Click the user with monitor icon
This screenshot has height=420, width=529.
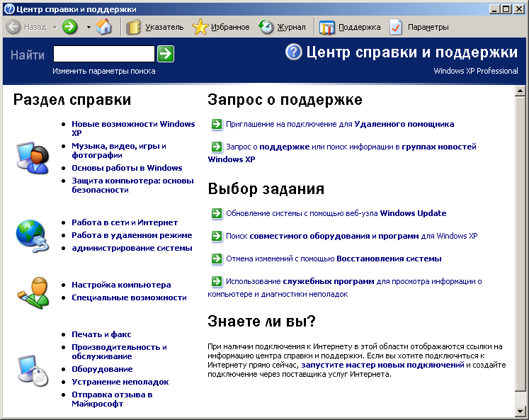pyautogui.click(x=33, y=157)
